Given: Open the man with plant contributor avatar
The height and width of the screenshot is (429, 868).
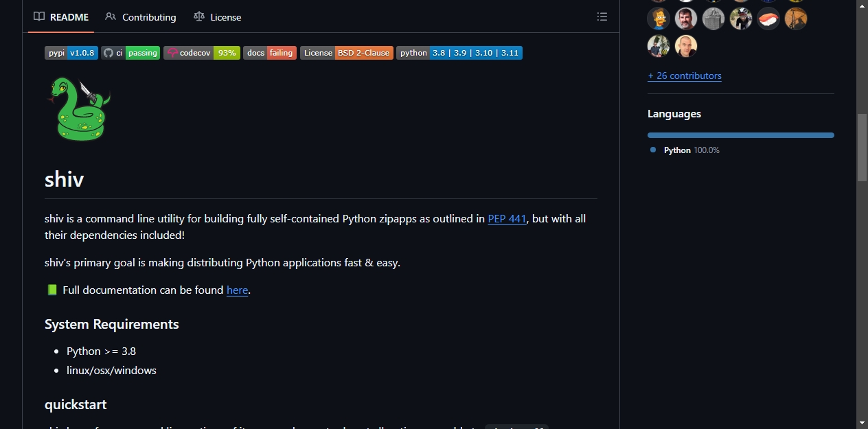Looking at the screenshot, I should [659, 46].
